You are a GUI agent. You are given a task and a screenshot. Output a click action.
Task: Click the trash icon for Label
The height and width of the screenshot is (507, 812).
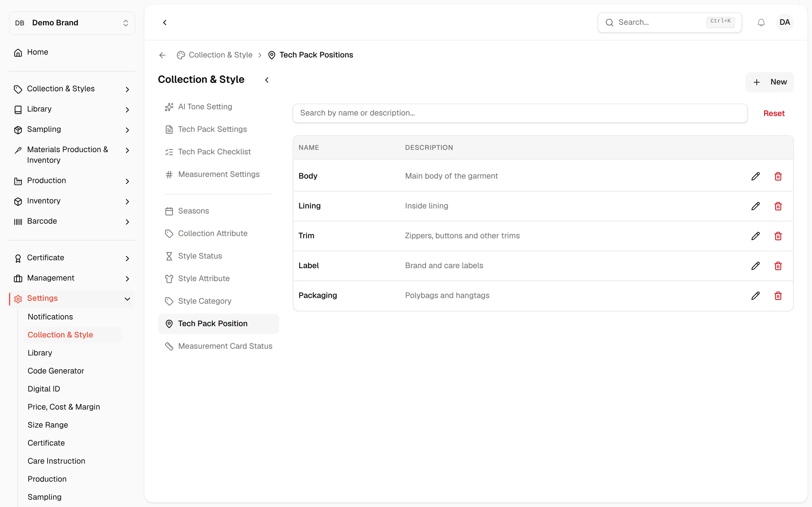click(778, 266)
